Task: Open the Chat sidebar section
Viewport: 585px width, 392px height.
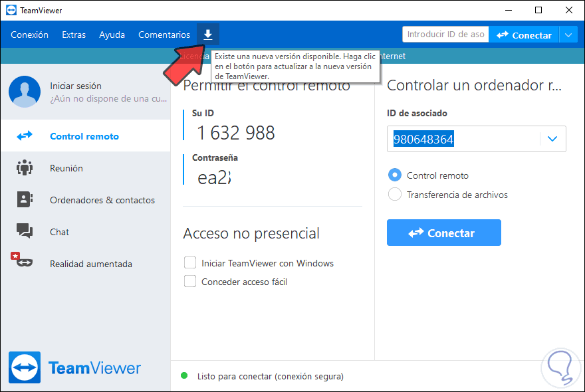Action: (x=86, y=231)
